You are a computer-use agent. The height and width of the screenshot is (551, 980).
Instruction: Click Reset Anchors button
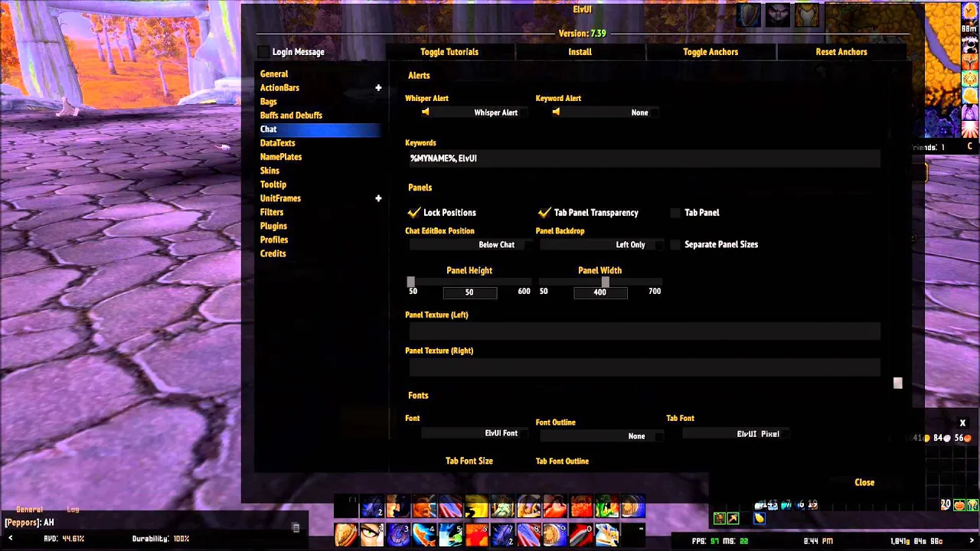point(841,52)
